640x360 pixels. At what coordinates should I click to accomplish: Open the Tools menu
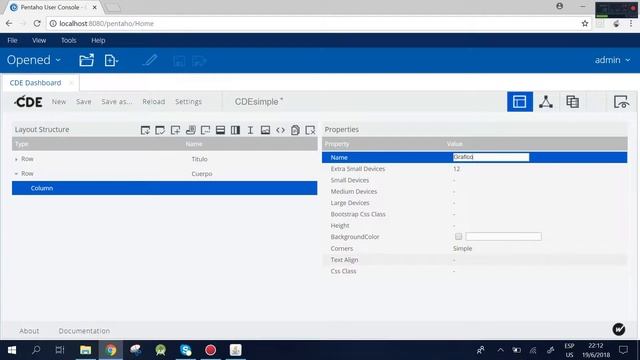pyautogui.click(x=69, y=40)
